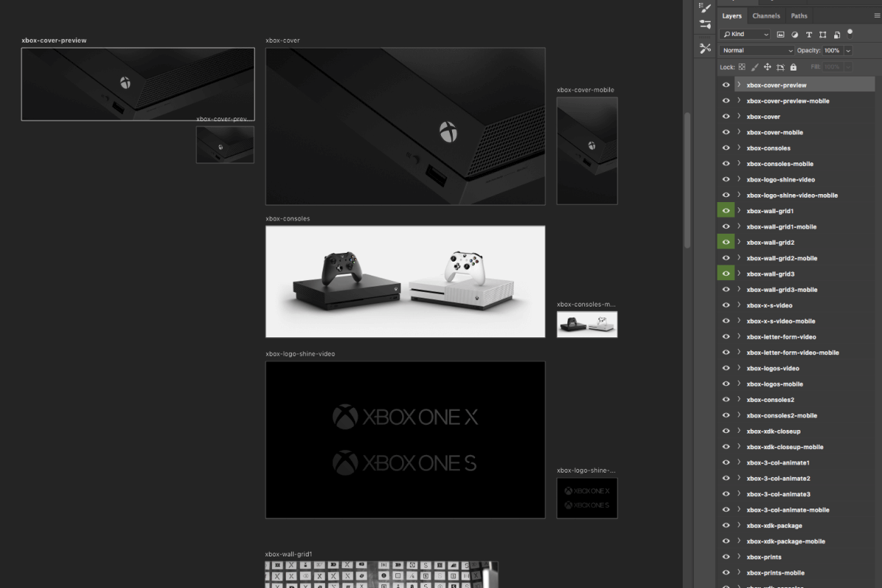Select the xbox-consoles-mobile layer name
The image size is (882, 588).
click(x=780, y=164)
